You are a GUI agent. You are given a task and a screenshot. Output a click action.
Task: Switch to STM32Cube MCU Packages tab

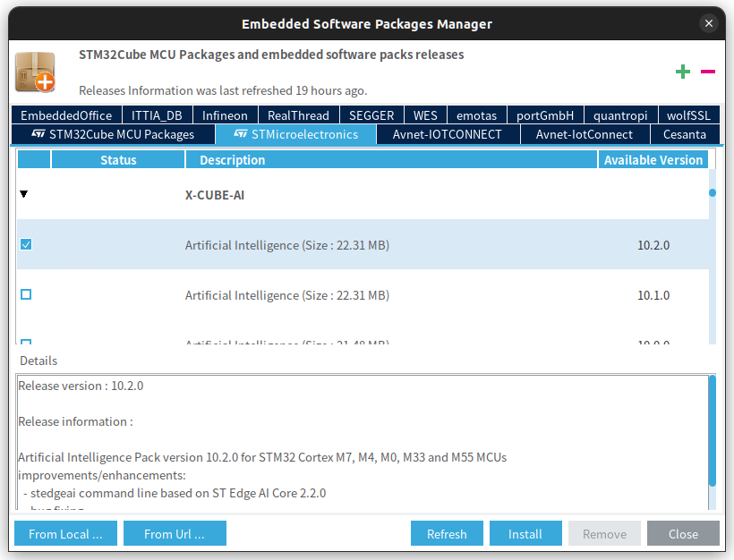tap(113, 135)
